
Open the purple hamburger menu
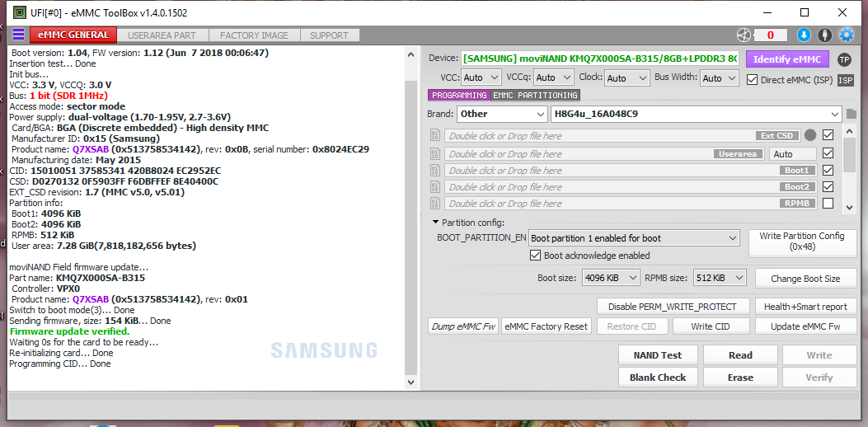pos(18,35)
